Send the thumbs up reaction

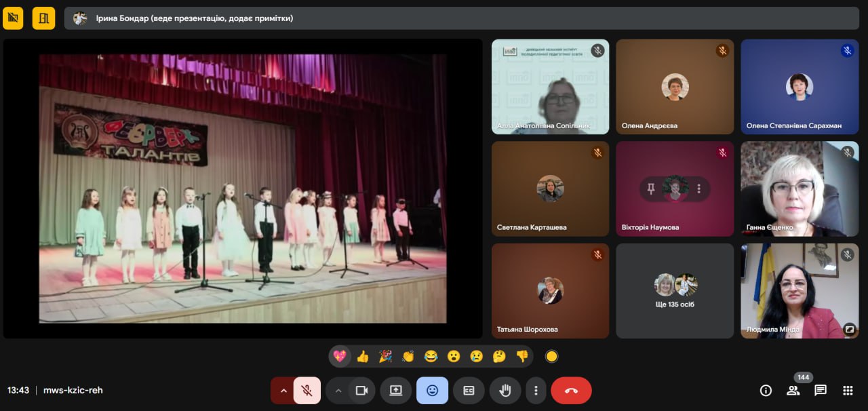click(363, 356)
